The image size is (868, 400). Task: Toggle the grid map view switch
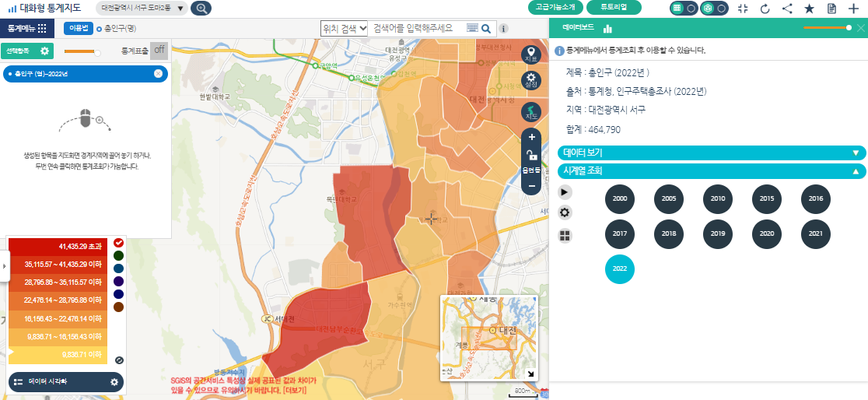[x=684, y=8]
